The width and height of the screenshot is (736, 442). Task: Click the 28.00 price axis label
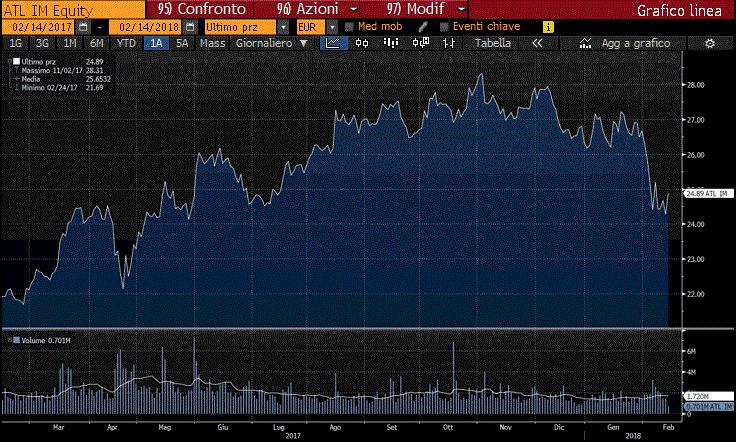click(x=695, y=85)
